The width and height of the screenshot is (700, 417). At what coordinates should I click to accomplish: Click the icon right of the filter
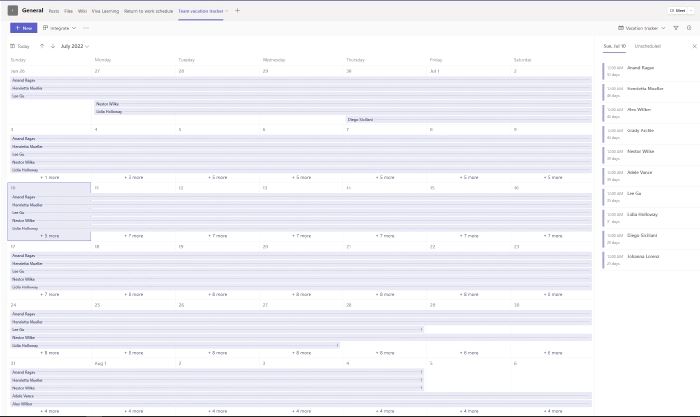point(689,28)
